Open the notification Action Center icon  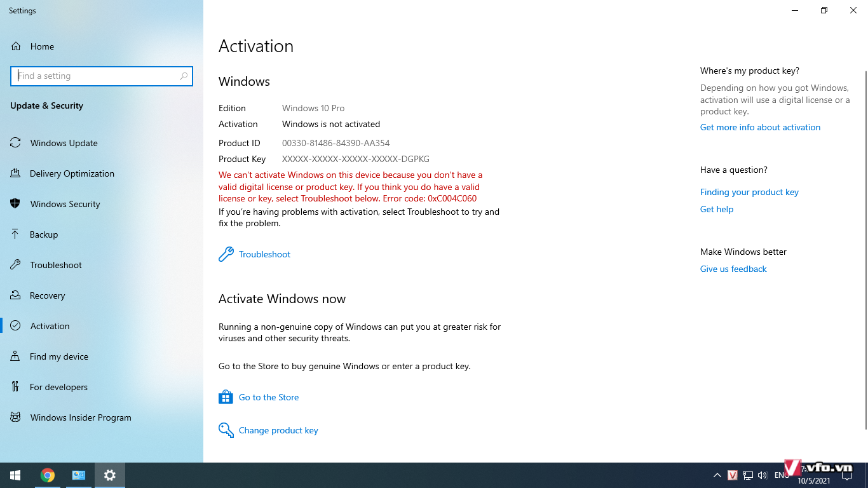tap(847, 475)
